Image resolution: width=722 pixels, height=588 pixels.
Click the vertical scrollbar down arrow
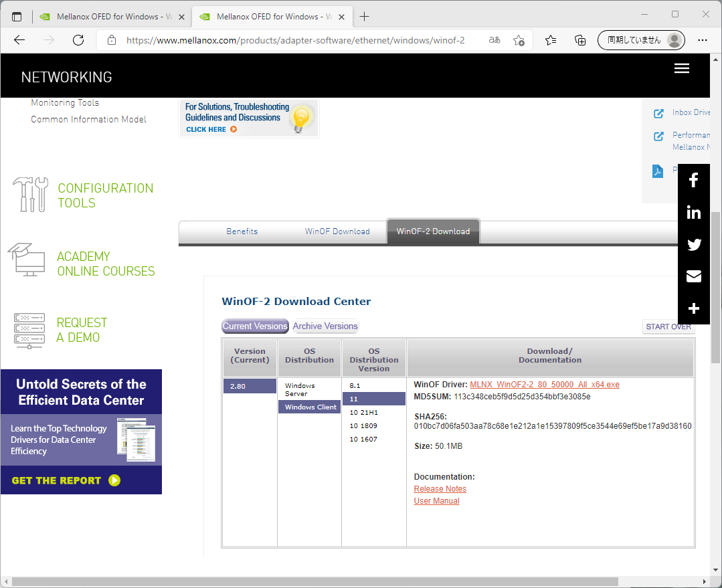coord(715,570)
